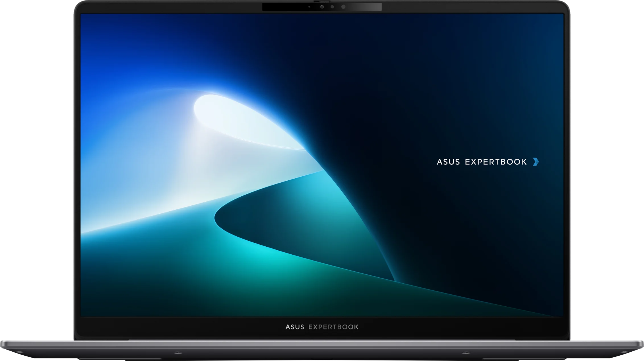644x361 pixels.
Task: Click the larger IR sensor beside webcam
Action: click(344, 7)
